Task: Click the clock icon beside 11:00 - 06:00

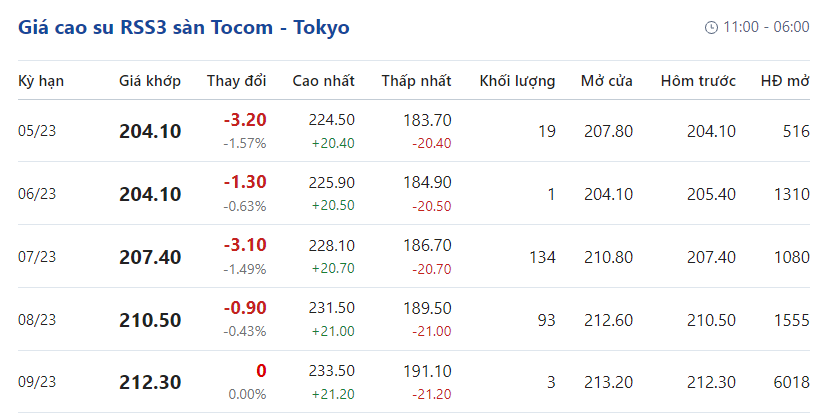Action: 712,27
